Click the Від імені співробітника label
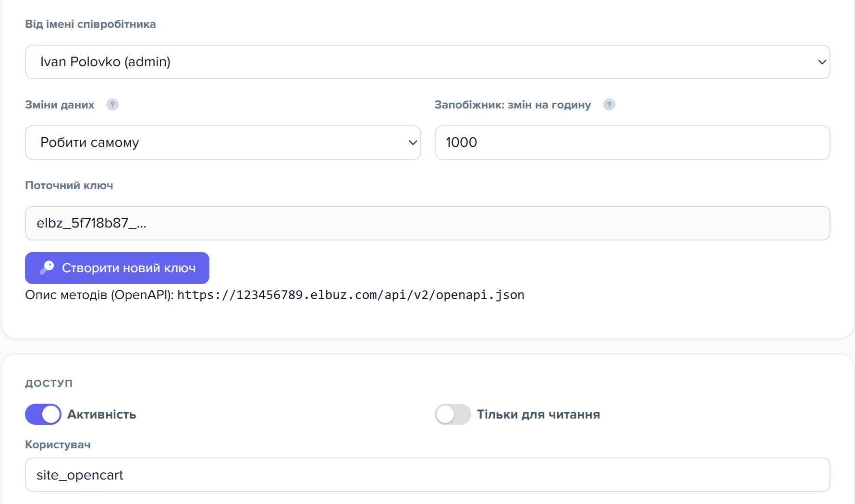The height and width of the screenshot is (504, 855). coord(90,24)
